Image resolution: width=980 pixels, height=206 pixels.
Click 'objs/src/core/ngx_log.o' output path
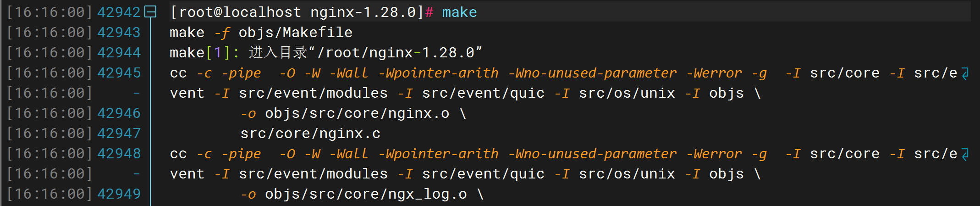366,194
